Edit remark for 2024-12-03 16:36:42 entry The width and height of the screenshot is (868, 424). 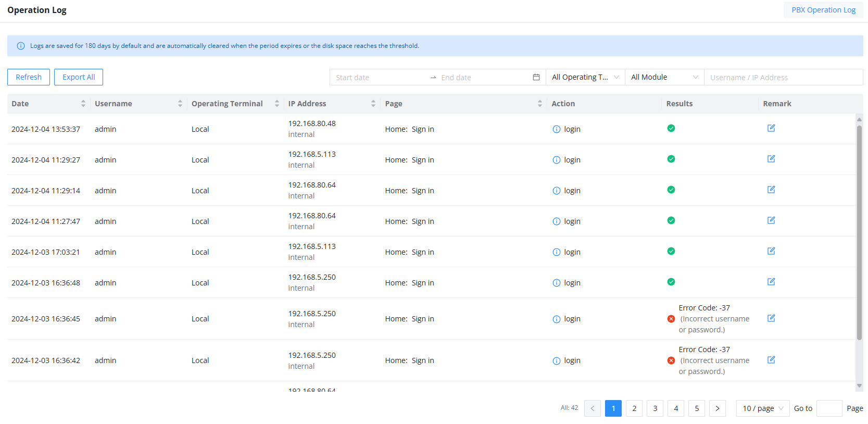(x=771, y=360)
